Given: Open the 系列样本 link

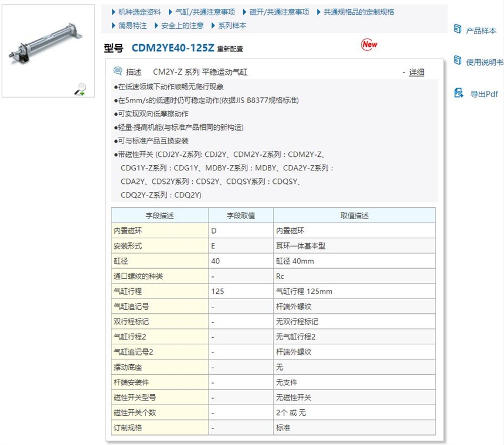Looking at the screenshot, I should point(232,26).
